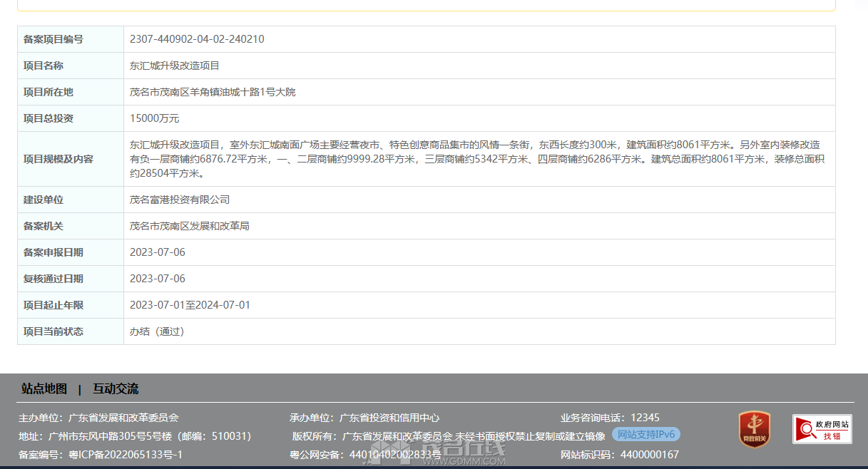
Task: Click the 备案项目编号 label cell
Action: click(x=71, y=39)
